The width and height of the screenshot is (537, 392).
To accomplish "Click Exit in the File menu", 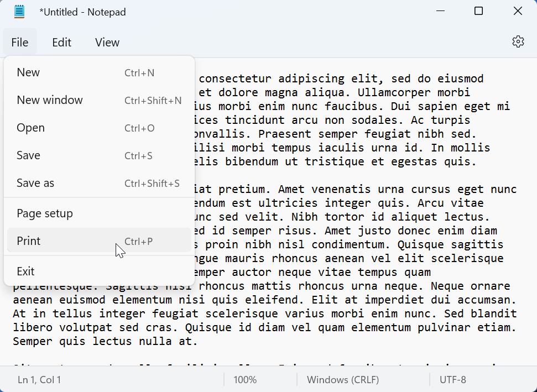I will (x=25, y=271).
